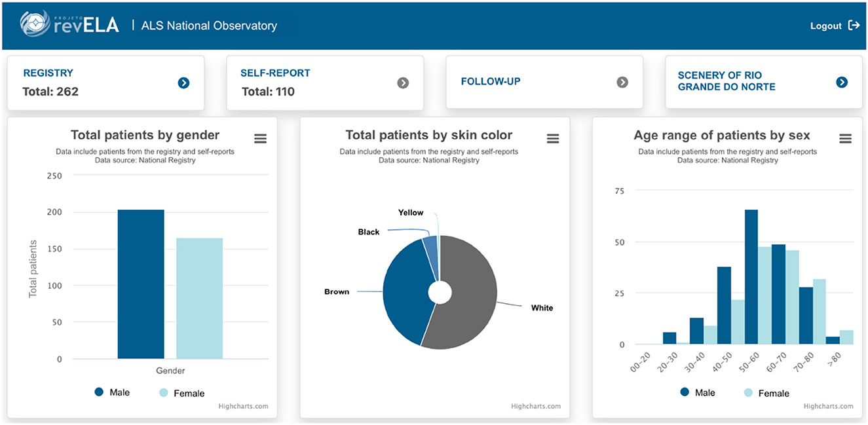Toggle Male series in gender chart legend
868x425 pixels.
[x=112, y=392]
